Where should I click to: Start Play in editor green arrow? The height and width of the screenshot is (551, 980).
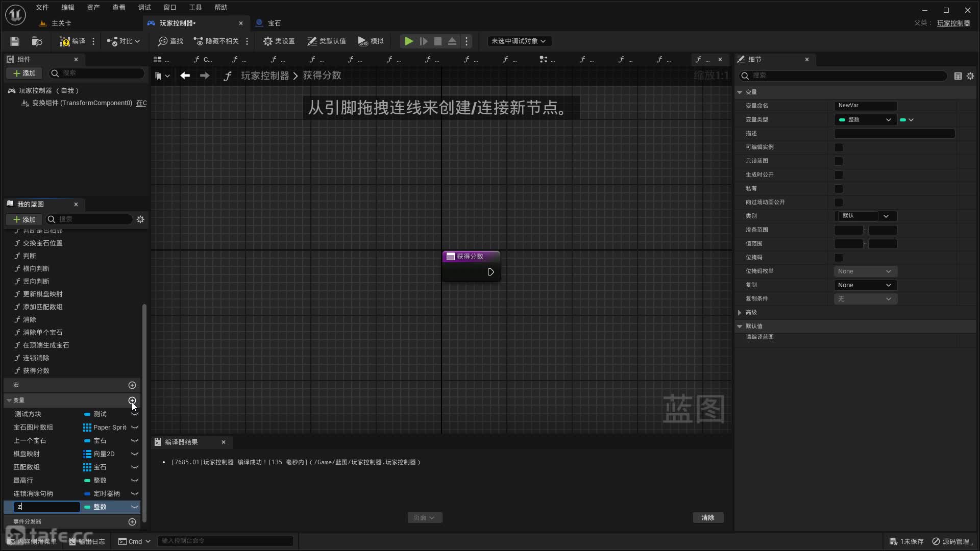pyautogui.click(x=409, y=41)
